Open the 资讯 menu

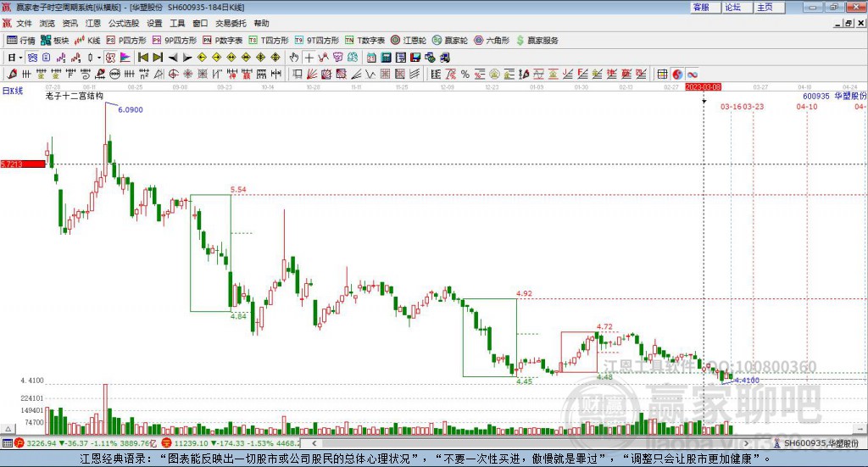(x=70, y=23)
